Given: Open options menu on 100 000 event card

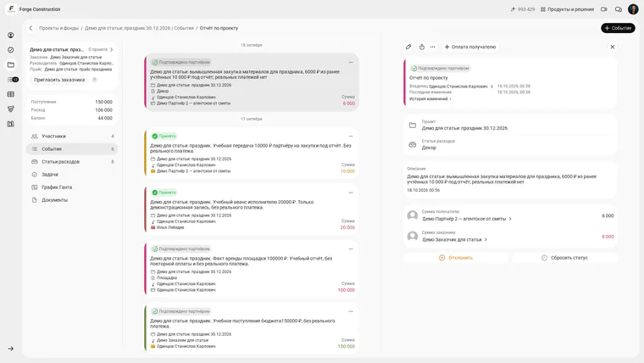Looking at the screenshot, I should pyautogui.click(x=351, y=249).
